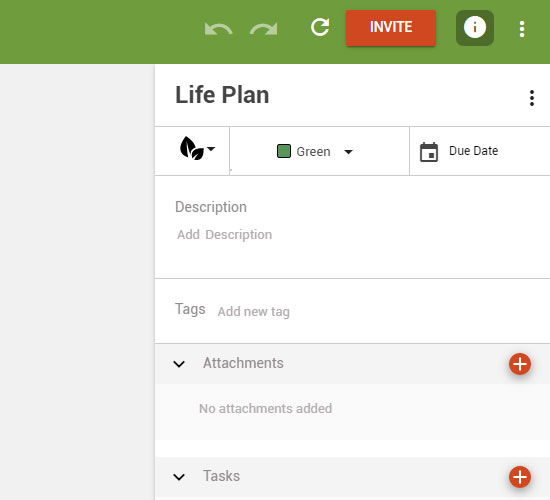The height and width of the screenshot is (500, 550).
Task: Click the INVITE button
Action: tap(391, 28)
